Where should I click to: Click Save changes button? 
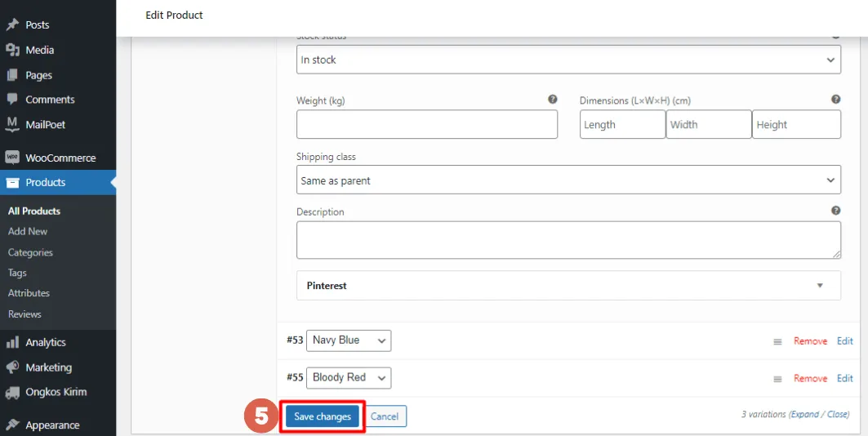(x=323, y=416)
